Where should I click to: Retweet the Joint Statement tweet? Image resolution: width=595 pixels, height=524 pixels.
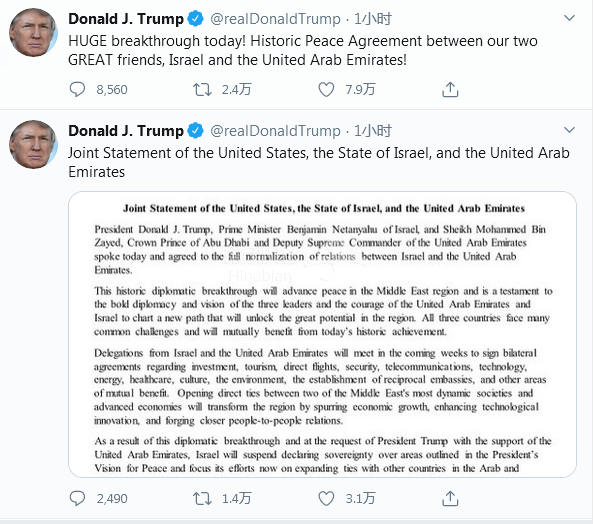click(x=202, y=498)
